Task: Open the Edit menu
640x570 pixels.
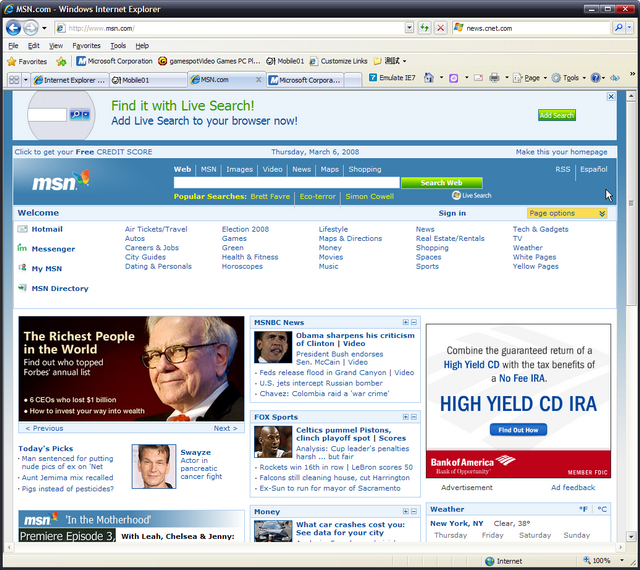Action: pyautogui.click(x=33, y=45)
